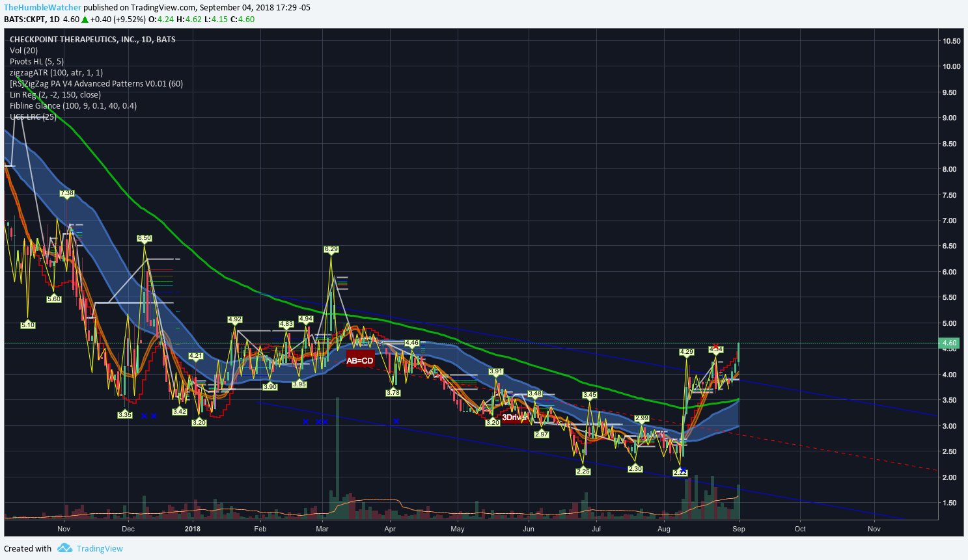Click the 2018 label on time axis

[x=193, y=529]
